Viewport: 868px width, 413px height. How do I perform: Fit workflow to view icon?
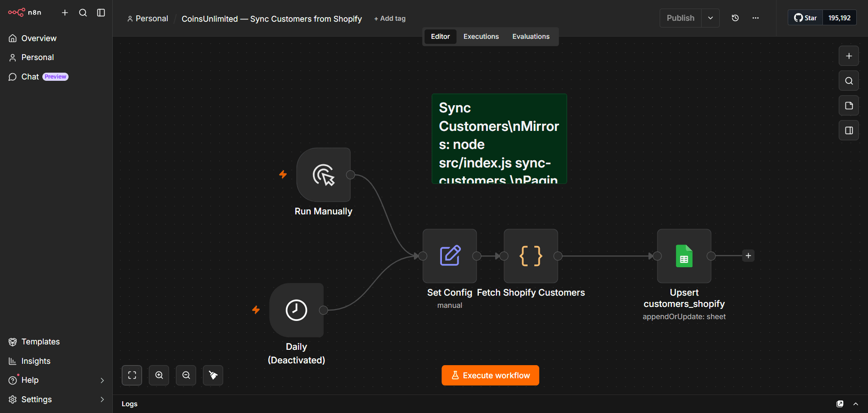pyautogui.click(x=132, y=375)
